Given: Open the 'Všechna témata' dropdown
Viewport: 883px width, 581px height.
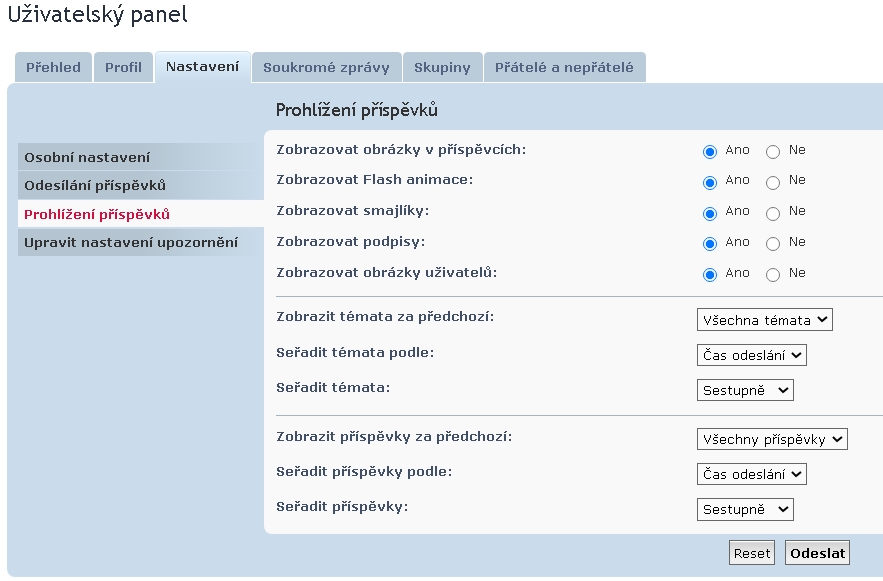Looking at the screenshot, I should (x=765, y=320).
